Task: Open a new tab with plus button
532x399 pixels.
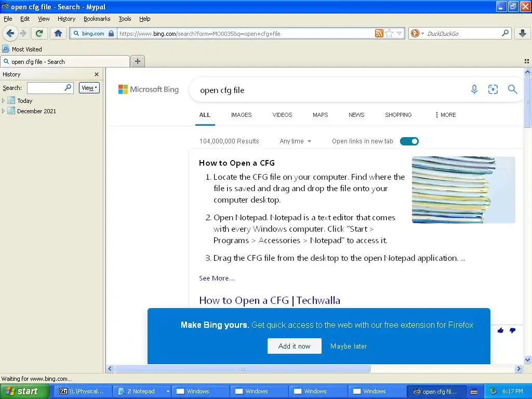Action: pyautogui.click(x=137, y=61)
